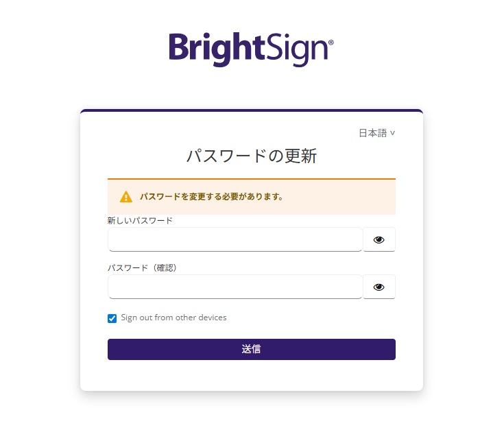Click the dark purple top border of the card
The height and width of the screenshot is (430, 504).
click(x=251, y=110)
